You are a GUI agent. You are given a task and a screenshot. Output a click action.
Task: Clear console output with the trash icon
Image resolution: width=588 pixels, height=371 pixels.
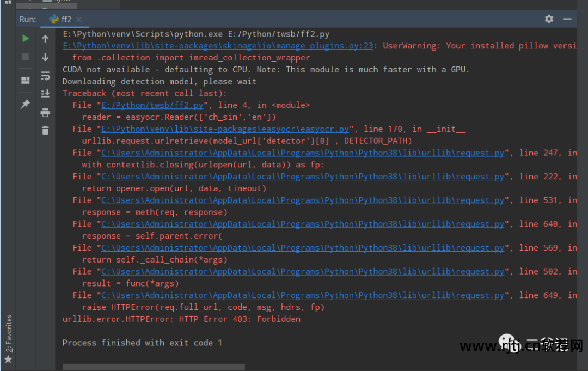pos(45,130)
